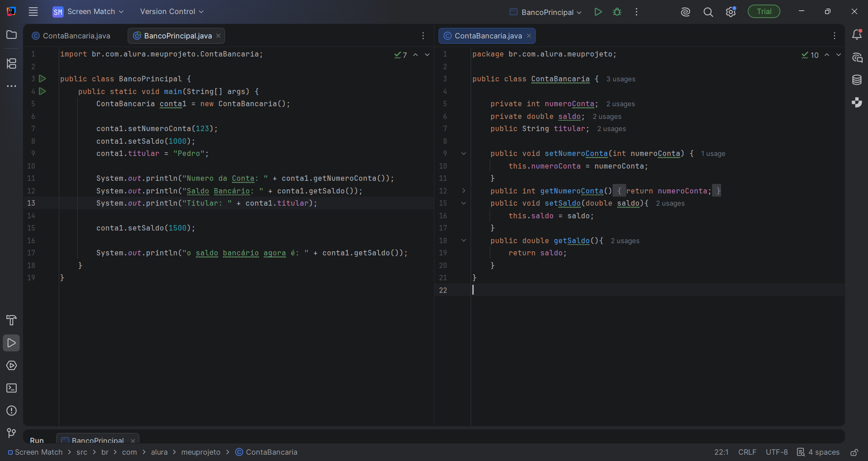Open Screen Match project dropdown
This screenshot has width=868, height=461.
coord(88,12)
